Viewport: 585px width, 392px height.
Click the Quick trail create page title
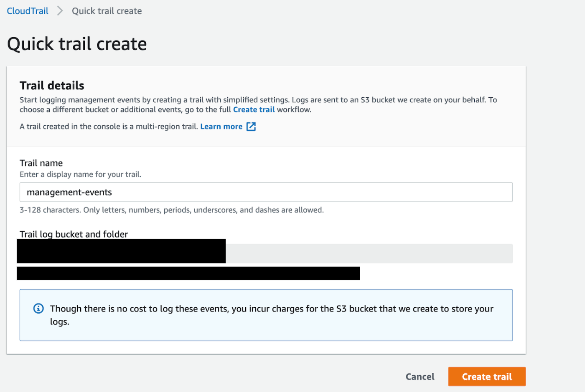pyautogui.click(x=77, y=44)
